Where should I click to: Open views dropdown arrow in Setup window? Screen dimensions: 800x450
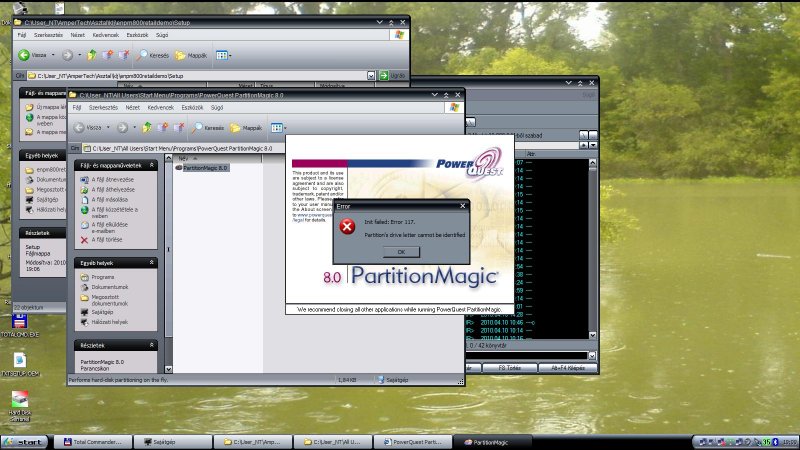(230, 55)
